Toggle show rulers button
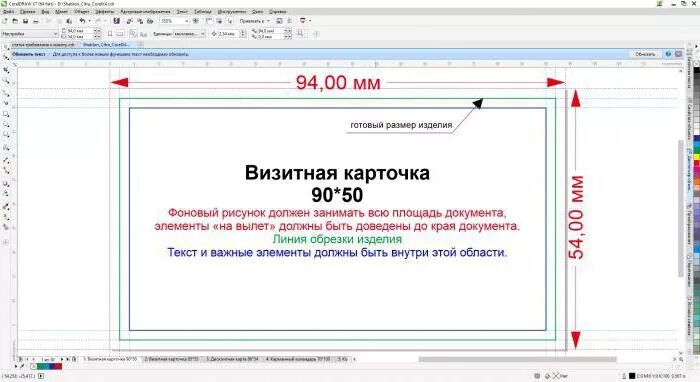Viewport: 700px width, 382px height. [x=209, y=21]
